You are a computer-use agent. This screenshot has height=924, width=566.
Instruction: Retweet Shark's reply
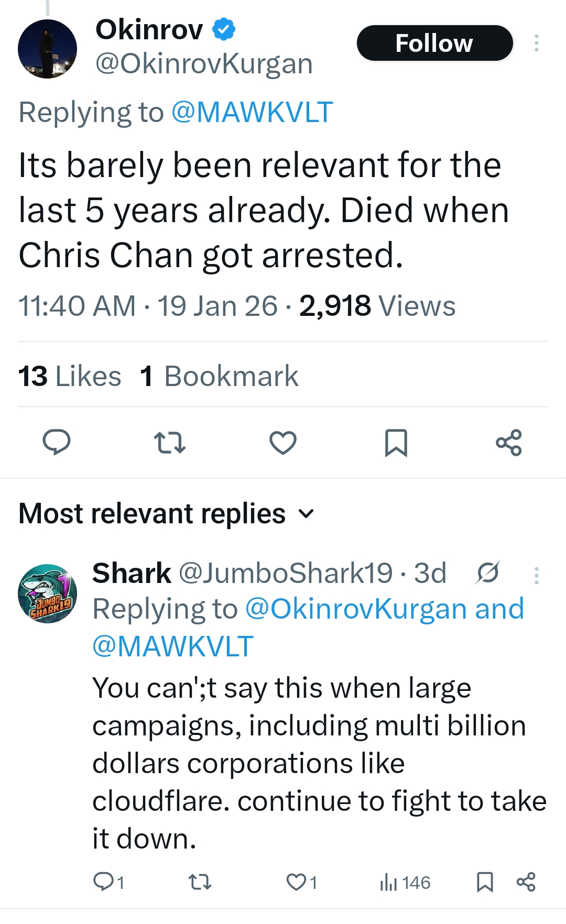198,882
